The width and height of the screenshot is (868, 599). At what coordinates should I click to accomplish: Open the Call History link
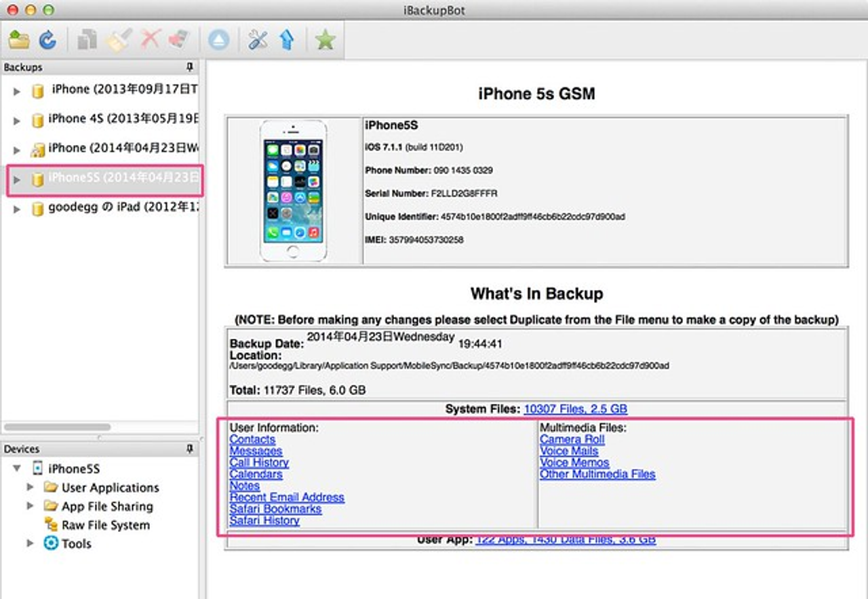click(x=259, y=462)
